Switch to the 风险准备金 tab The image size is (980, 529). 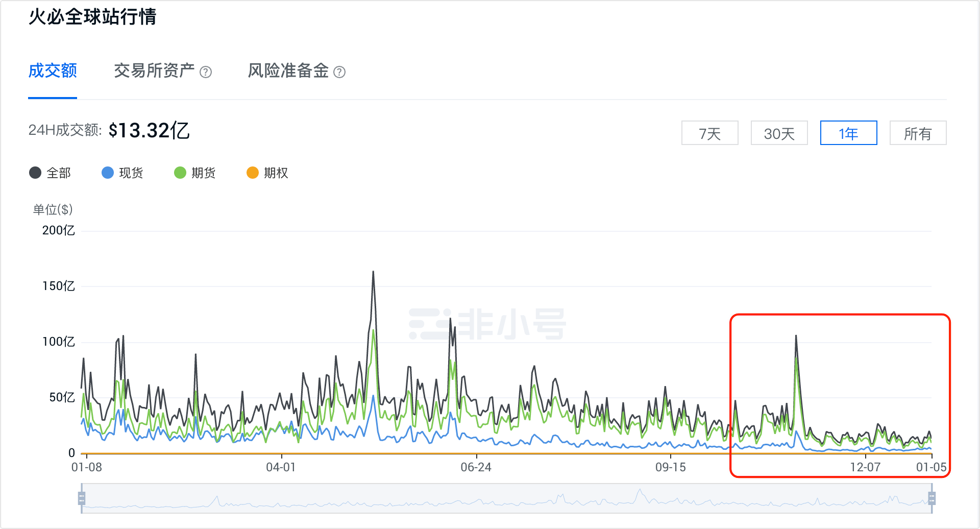tap(287, 71)
